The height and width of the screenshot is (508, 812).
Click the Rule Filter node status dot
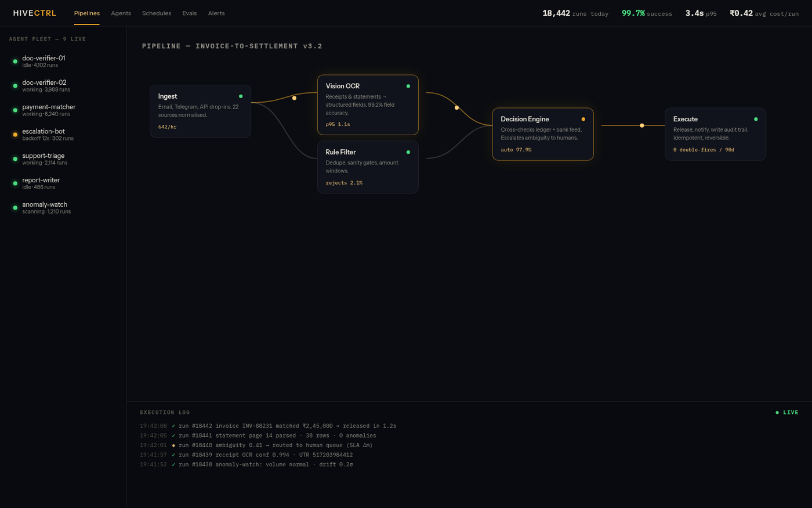point(408,152)
